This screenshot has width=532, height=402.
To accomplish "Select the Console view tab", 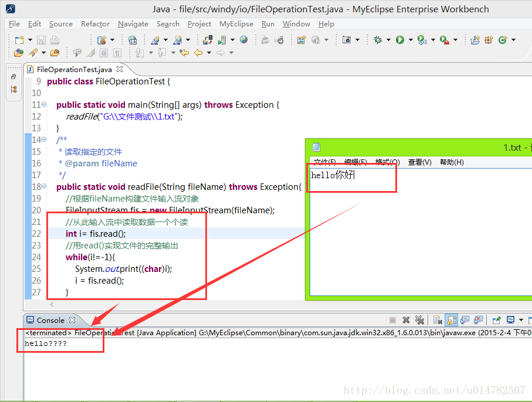I will (50, 321).
